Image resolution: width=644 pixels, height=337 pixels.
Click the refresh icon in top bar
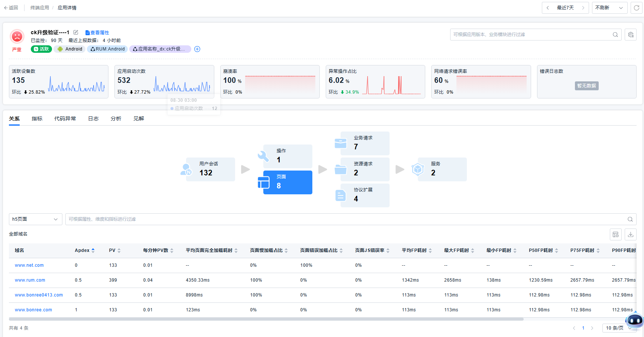[636, 8]
